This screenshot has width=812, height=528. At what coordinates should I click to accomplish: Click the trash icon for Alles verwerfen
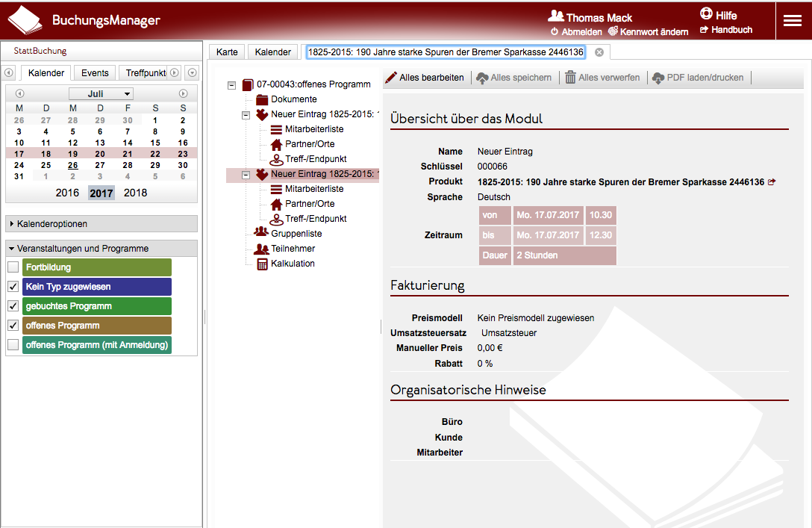[570, 78]
